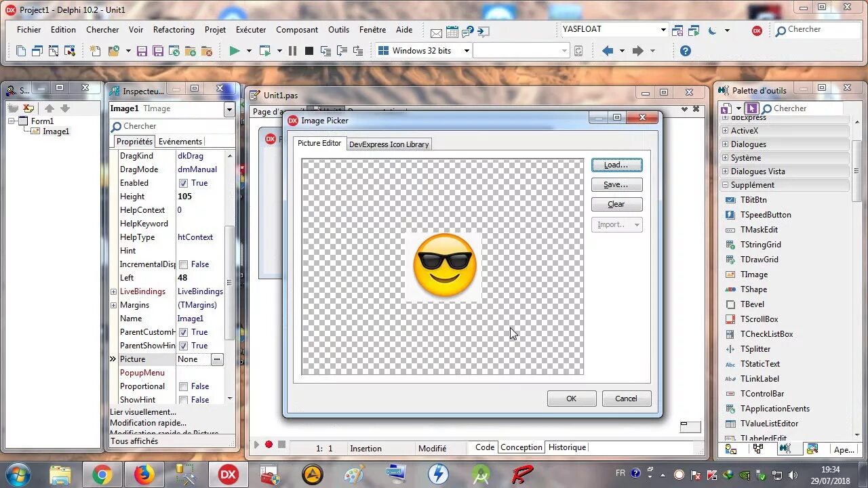Image resolution: width=868 pixels, height=488 pixels.
Task: Click the moon dark mode icon
Action: (712, 30)
